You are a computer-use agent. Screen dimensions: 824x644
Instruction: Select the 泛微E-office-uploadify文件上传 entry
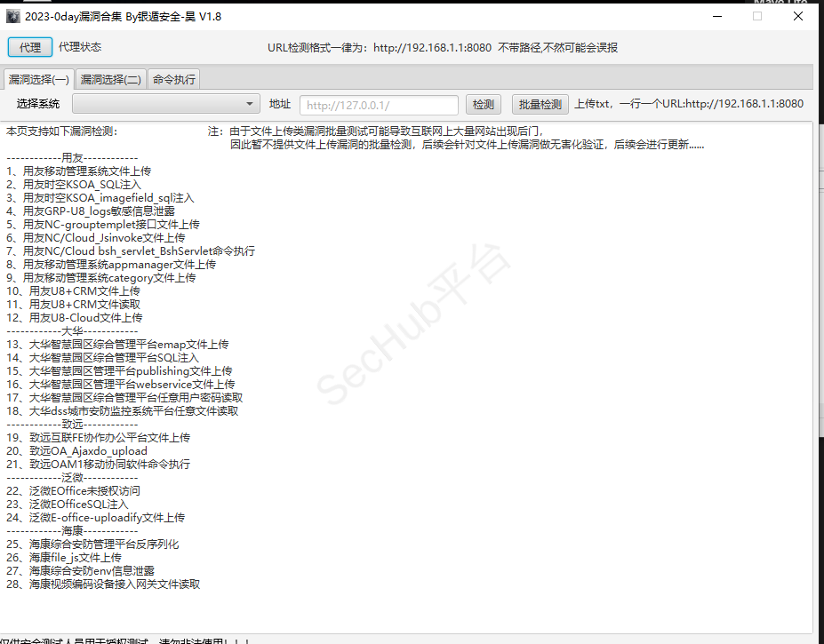click(x=85, y=517)
